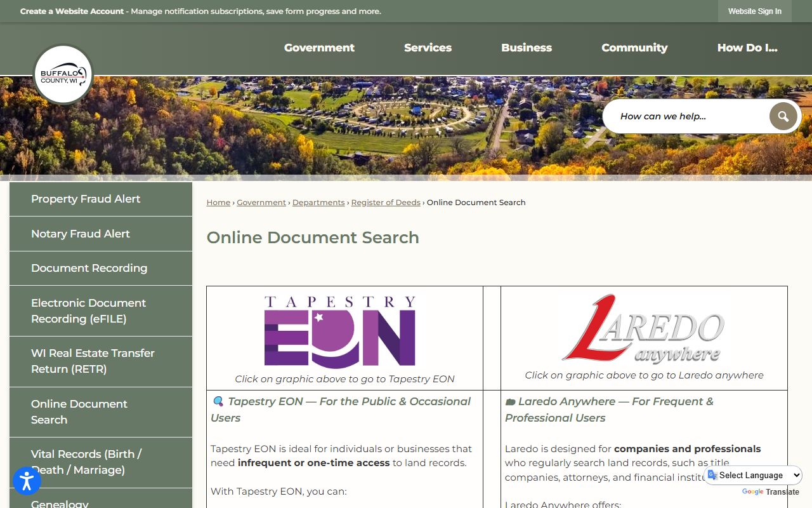Click Laredo Anywhere For Frequent Users heading
Image resolution: width=812 pixels, height=508 pixels.
(609, 410)
